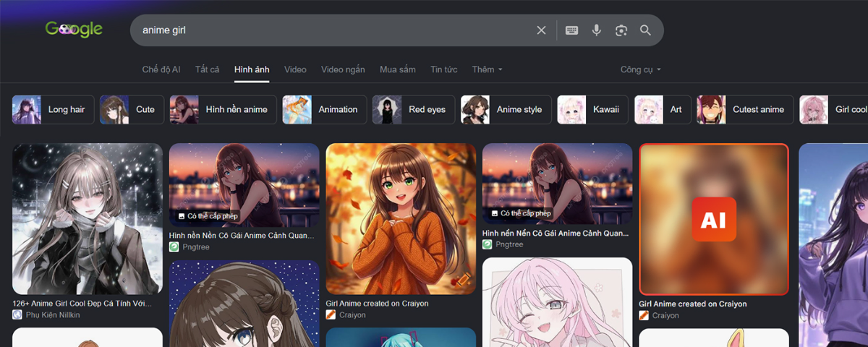Click Phụ Kiện Nillkin source favicon

[17, 315]
